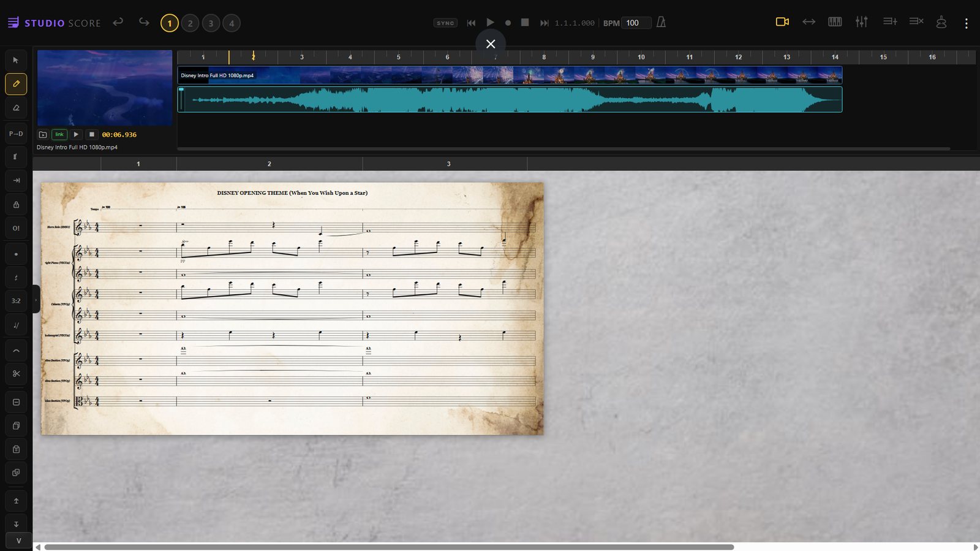Close the video panel with X
This screenshot has height=551, width=980.
click(x=491, y=44)
